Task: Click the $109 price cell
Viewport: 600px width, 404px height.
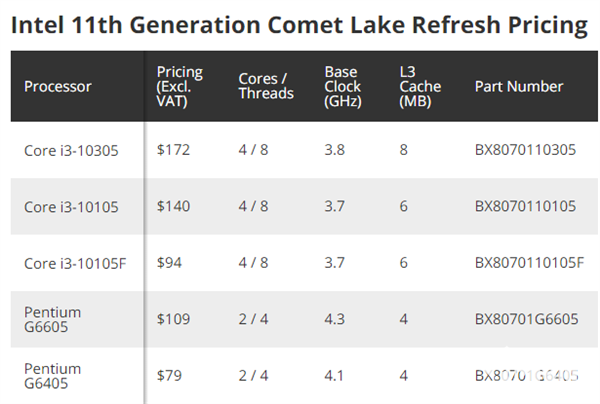Action: coord(173,320)
